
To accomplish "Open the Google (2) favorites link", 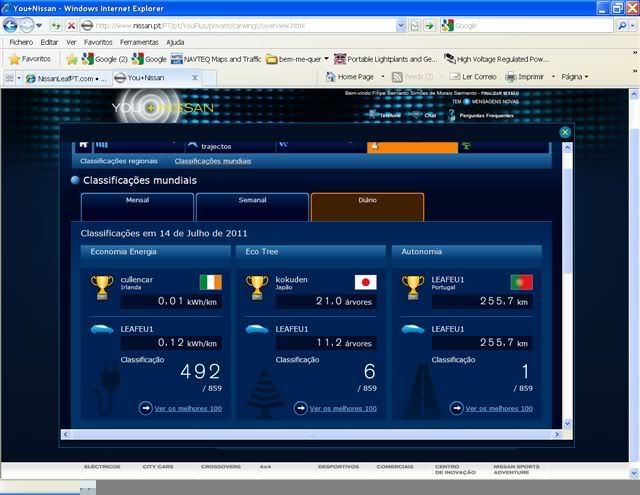I will click(104, 59).
